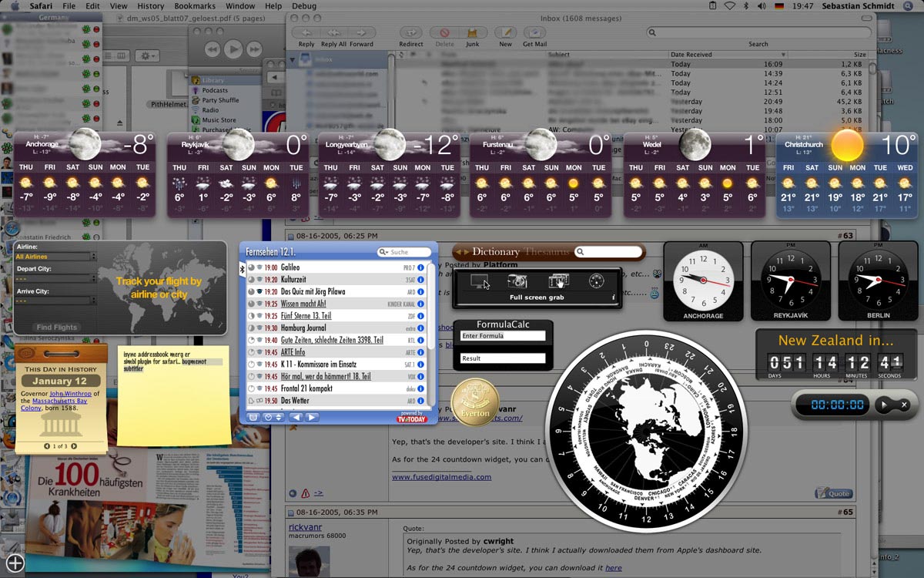Viewport: 924px width, 578px height.
Task: Click Redirect in the Mail toolbar
Action: tap(411, 32)
